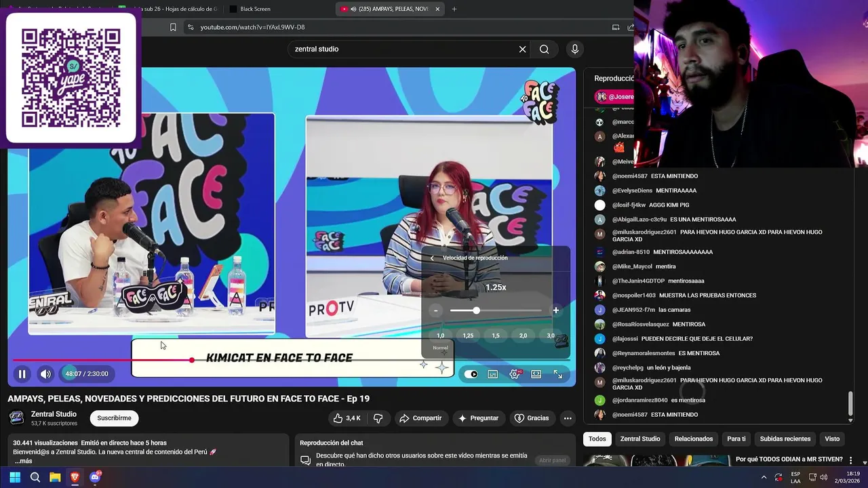Viewport: 868px width, 488px height.
Task: Clear the zentral studio search text
Action: coord(522,49)
